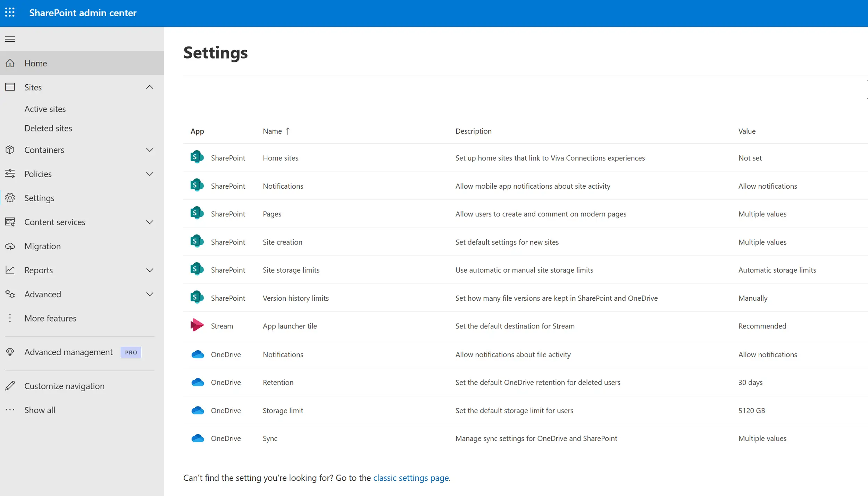Open More features in sidebar
The width and height of the screenshot is (868, 496).
click(50, 318)
